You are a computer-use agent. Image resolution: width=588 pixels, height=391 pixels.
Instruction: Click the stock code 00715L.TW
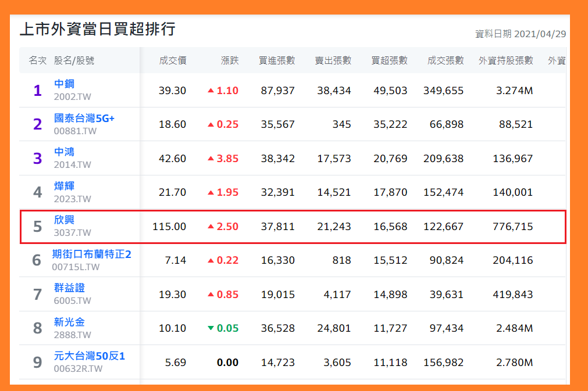click(76, 267)
